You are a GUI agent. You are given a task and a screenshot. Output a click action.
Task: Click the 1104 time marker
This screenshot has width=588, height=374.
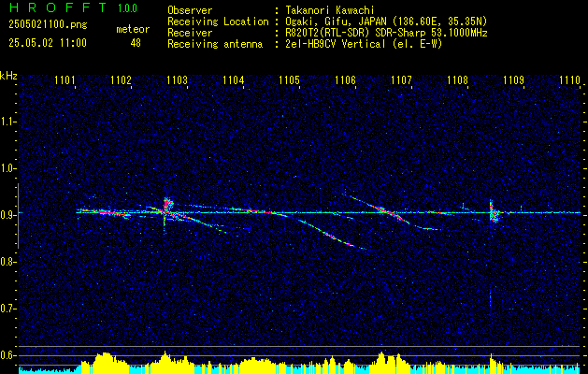233,80
